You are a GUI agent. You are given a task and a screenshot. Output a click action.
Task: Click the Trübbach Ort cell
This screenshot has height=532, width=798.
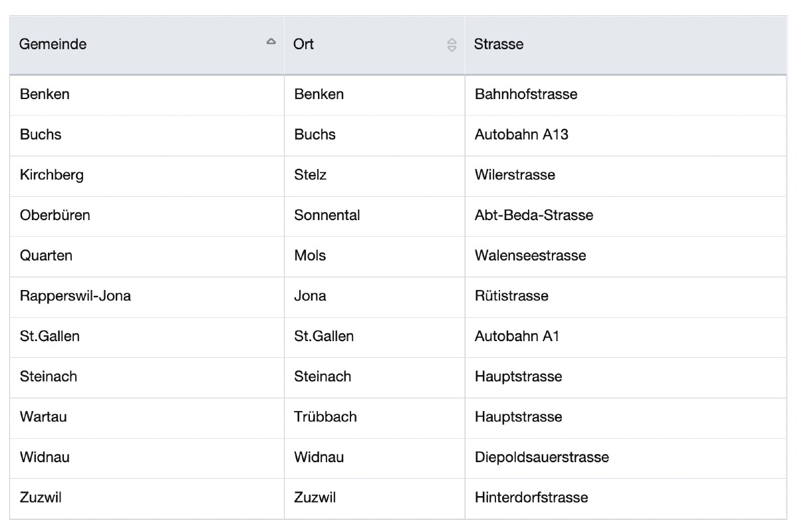point(325,417)
